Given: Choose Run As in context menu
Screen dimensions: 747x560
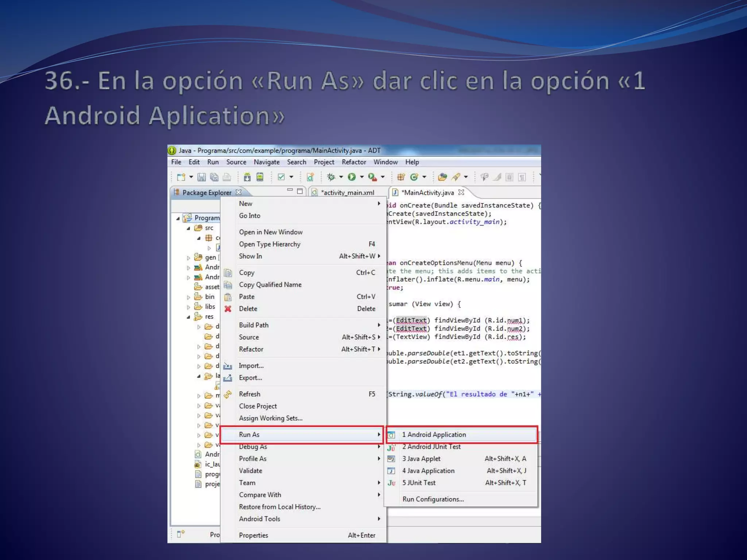Looking at the screenshot, I should click(249, 435).
